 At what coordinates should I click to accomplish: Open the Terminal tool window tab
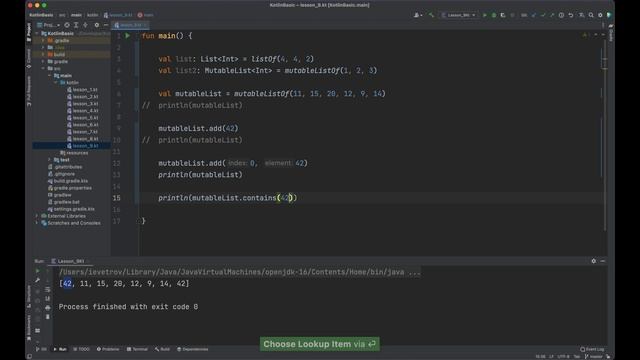click(137, 349)
